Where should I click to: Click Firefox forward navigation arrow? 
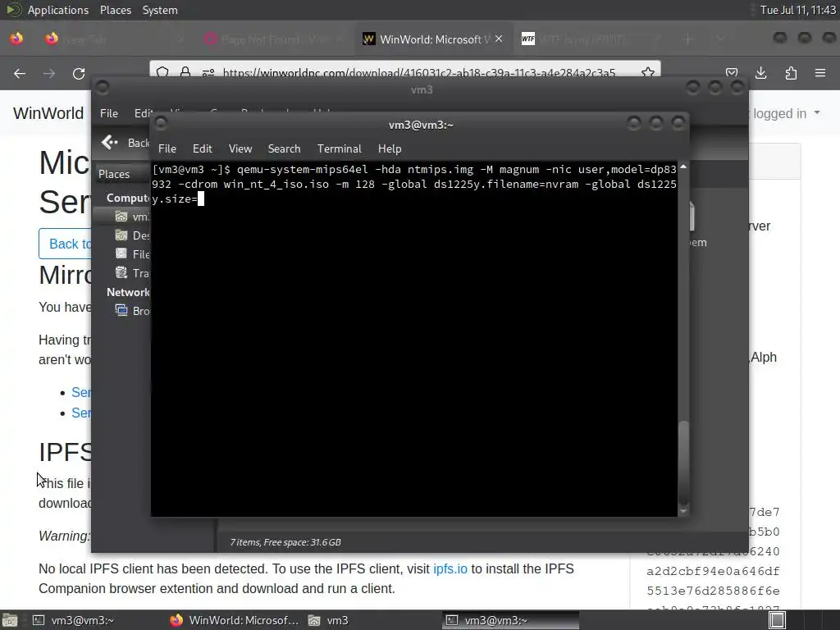coord(49,73)
